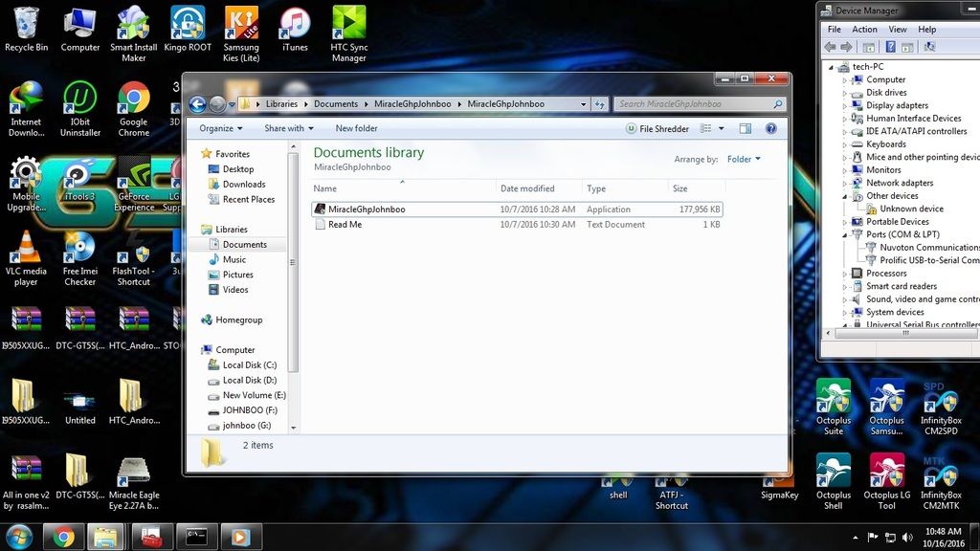Screen dimensions: 980x551
Task: Collapse the Ports (COM & LPT) node
Action: (x=845, y=234)
